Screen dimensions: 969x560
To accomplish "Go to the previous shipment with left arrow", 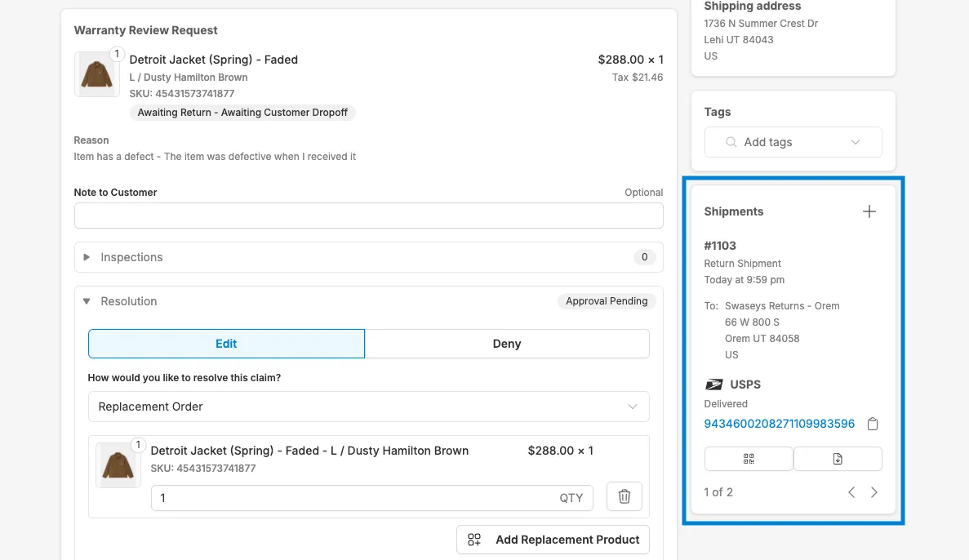I will [x=851, y=492].
